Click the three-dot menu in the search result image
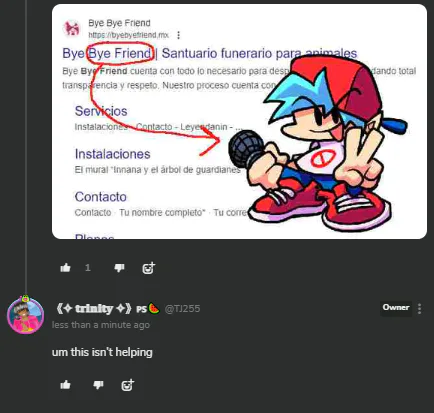 (x=179, y=35)
